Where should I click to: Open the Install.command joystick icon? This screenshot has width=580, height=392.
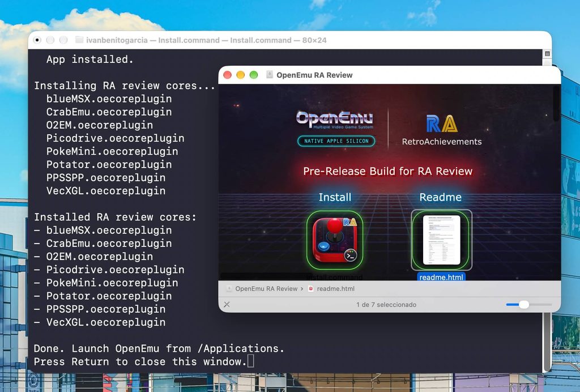click(335, 240)
